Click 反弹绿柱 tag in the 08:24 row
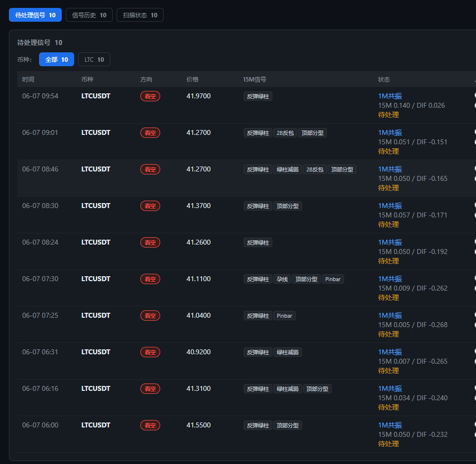 tap(258, 243)
